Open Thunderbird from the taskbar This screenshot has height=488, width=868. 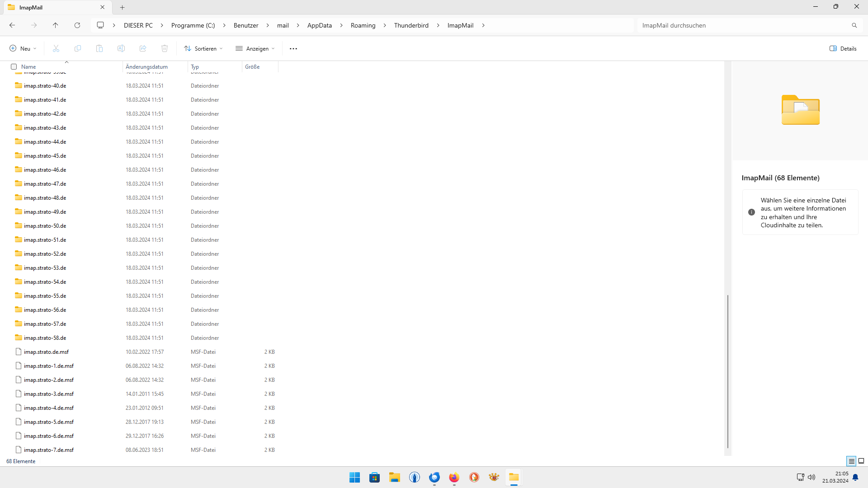click(434, 477)
